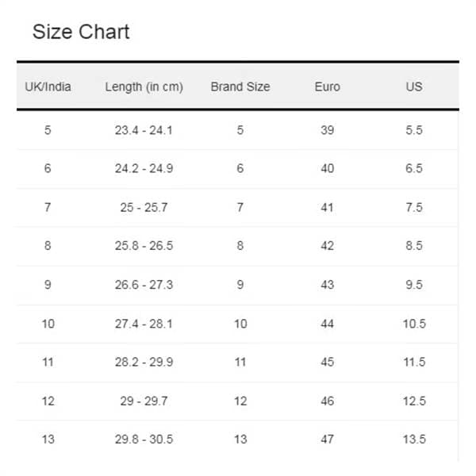Select the Brand Size column header

[x=240, y=86]
